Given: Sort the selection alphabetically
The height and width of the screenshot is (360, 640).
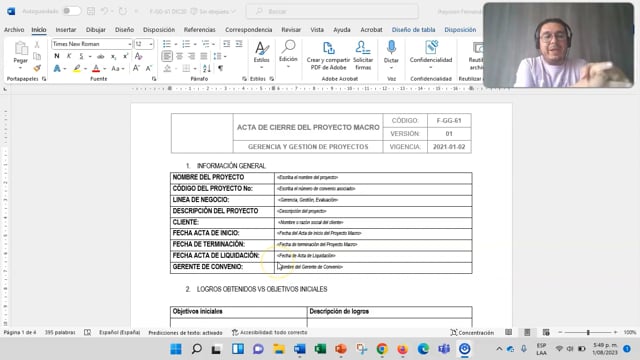Looking at the screenshot, I should pyautogui.click(x=207, y=69).
